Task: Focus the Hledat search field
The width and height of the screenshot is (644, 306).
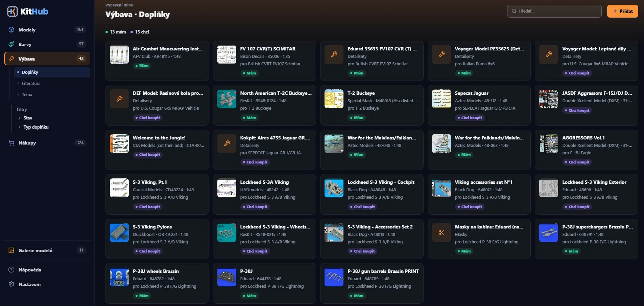Action: coord(554,11)
